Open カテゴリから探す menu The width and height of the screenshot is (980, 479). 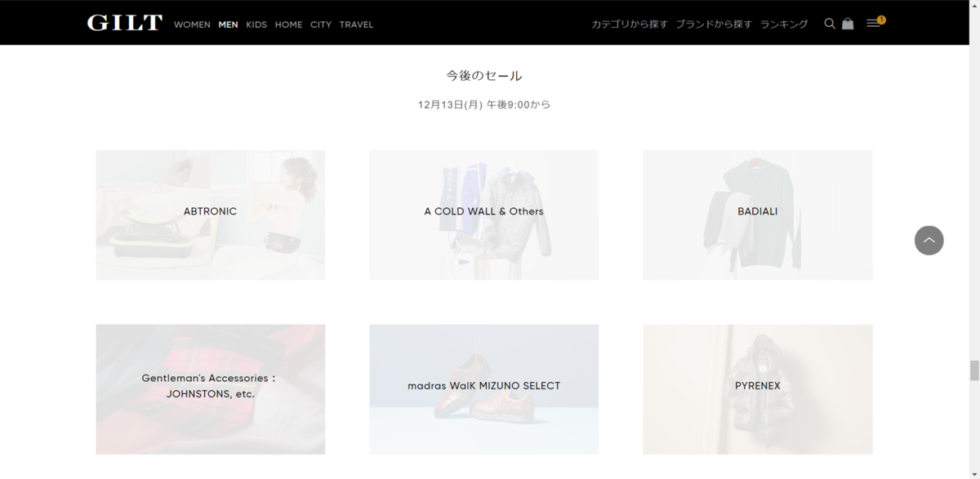point(630,24)
